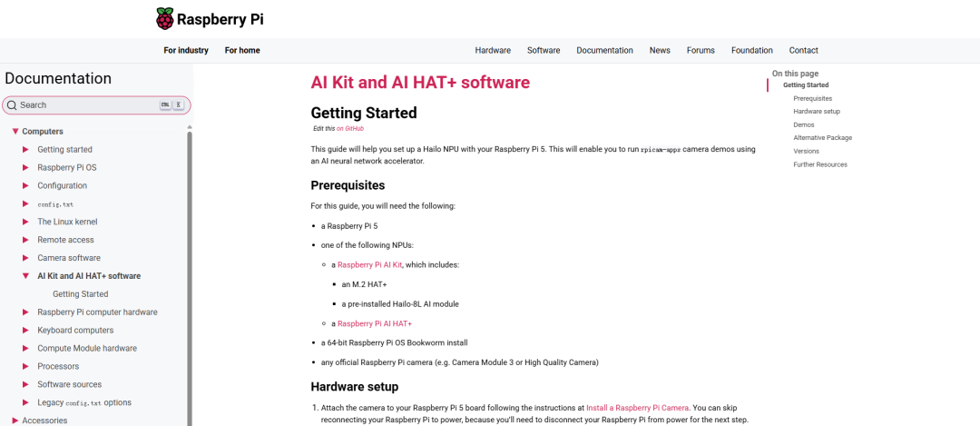Open the Software menu
The width and height of the screenshot is (980, 426).
pos(544,51)
